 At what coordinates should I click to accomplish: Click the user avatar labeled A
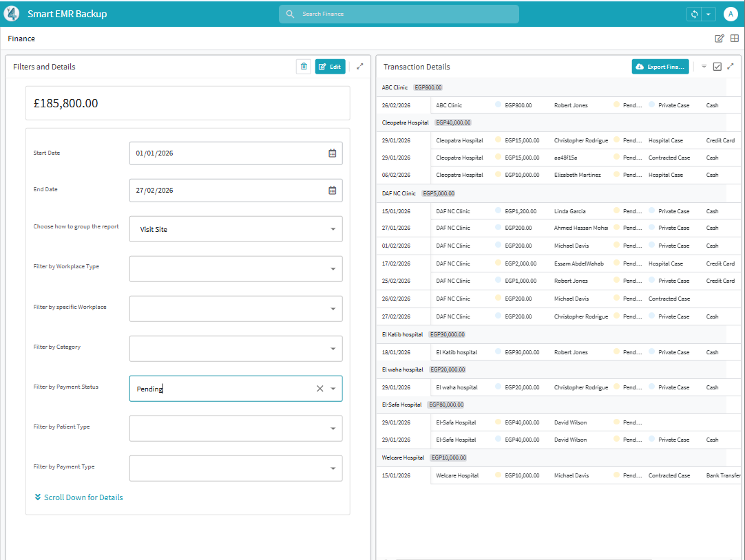click(x=731, y=14)
